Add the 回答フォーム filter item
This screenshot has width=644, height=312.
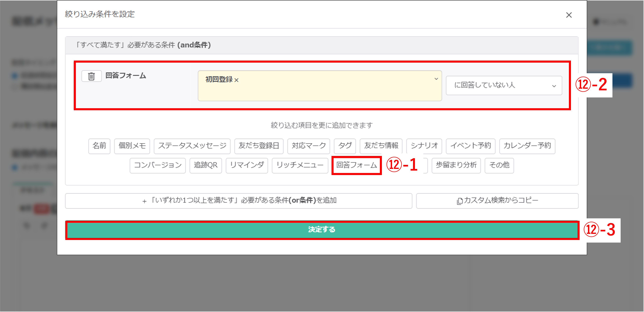356,165
